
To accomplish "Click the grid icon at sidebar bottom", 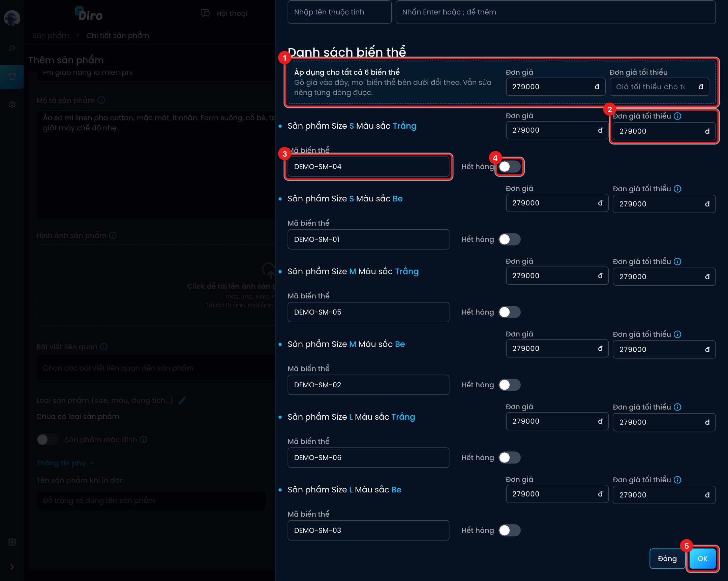I will click(12, 542).
